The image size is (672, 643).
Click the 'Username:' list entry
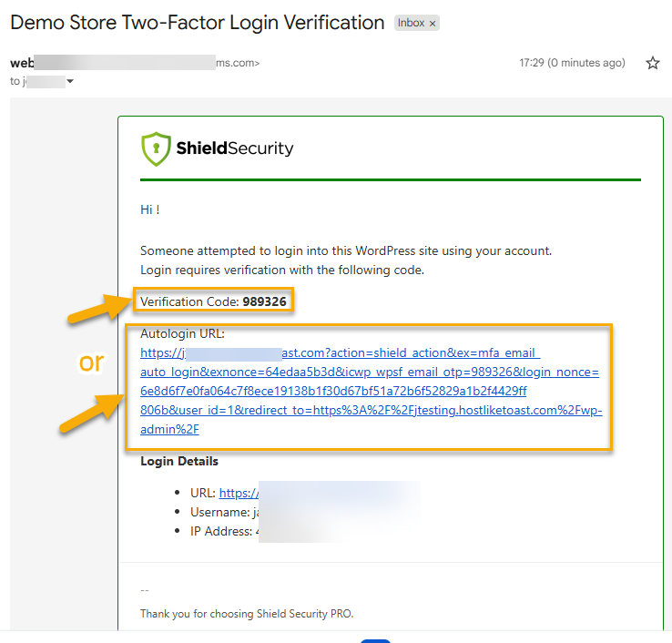click(x=225, y=512)
